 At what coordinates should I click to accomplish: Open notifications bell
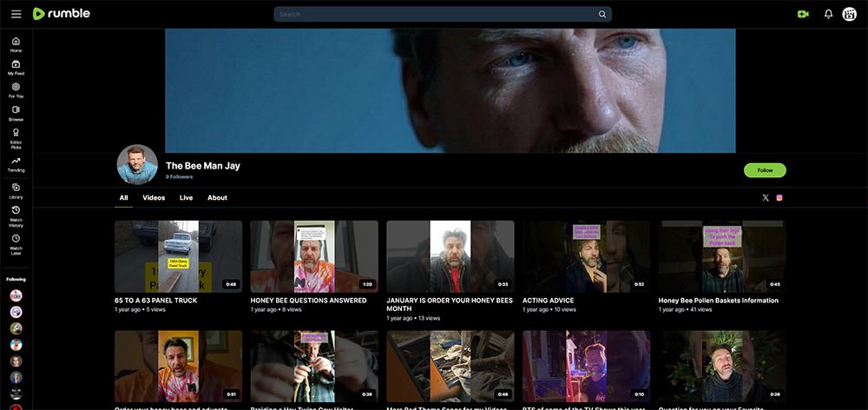point(828,15)
